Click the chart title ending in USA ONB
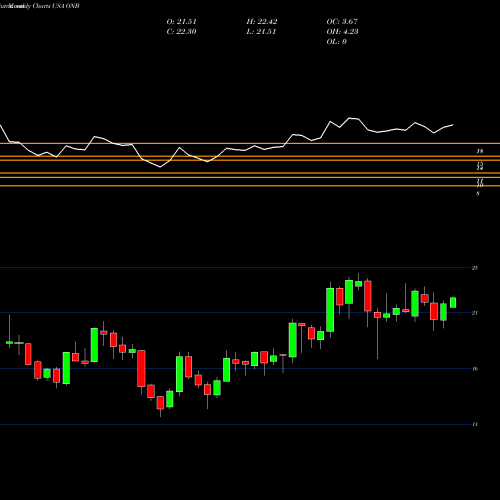The height and width of the screenshot is (500, 500). coord(40,6)
